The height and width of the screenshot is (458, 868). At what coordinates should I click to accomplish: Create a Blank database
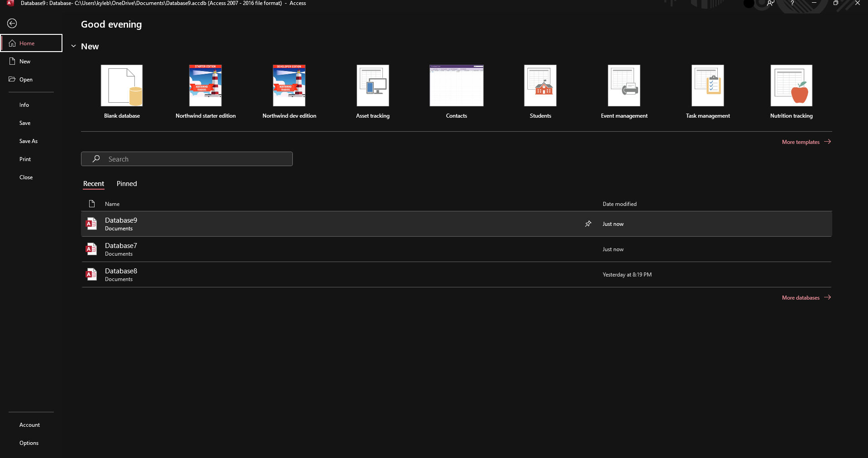point(122,92)
